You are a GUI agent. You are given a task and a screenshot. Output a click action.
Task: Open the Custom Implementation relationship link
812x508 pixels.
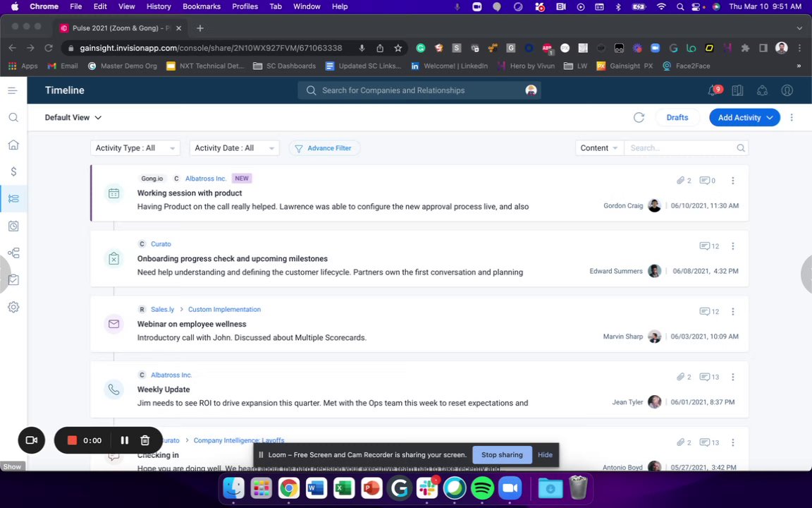point(224,310)
